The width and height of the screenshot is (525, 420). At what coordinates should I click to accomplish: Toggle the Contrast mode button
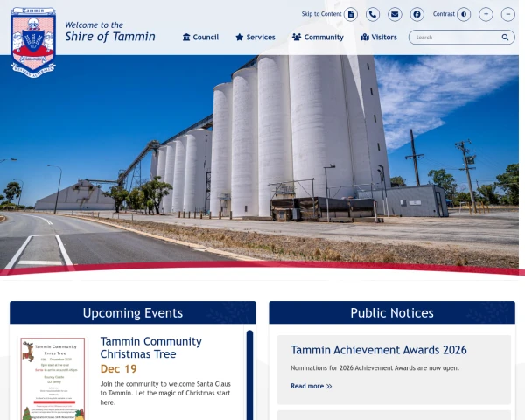464,14
